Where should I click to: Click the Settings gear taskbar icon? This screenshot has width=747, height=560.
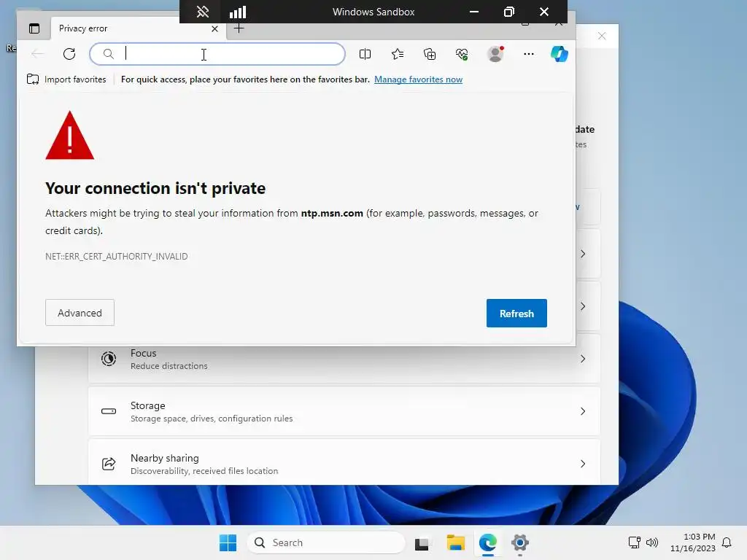[519, 542]
